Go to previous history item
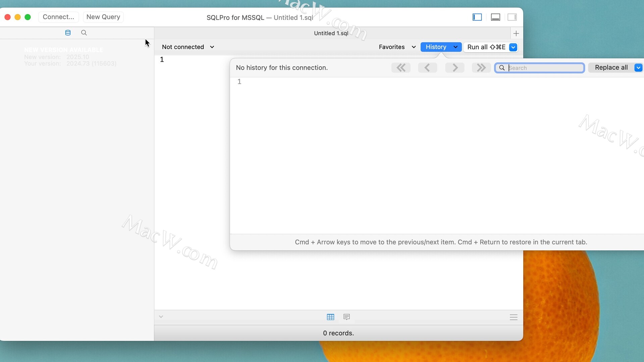 [427, 68]
